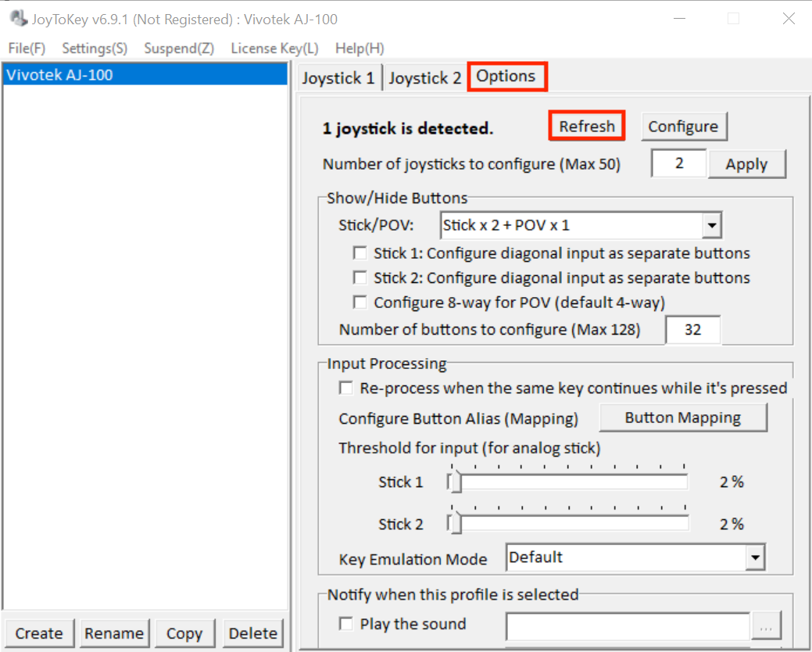Toggle Re-process when same key continues checkbox

pos(346,388)
